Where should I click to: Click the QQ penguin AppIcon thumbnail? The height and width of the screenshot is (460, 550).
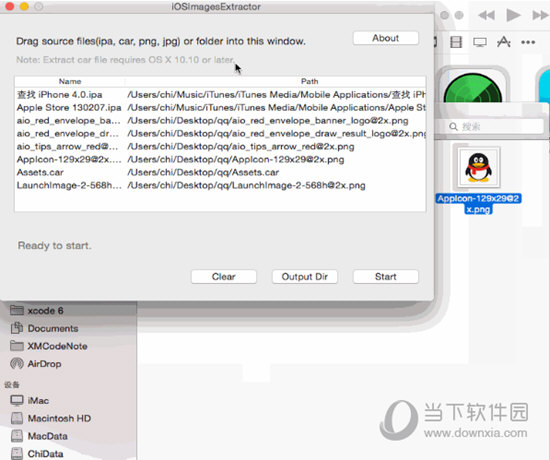pyautogui.click(x=478, y=168)
